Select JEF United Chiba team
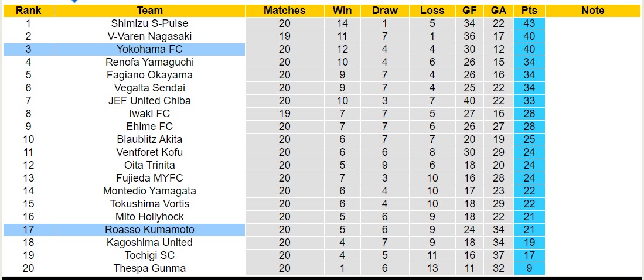The image size is (644, 280). pyautogui.click(x=149, y=101)
